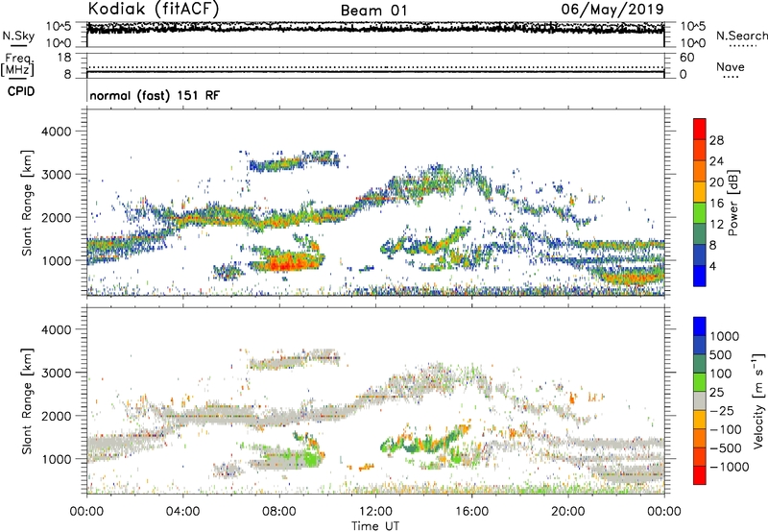Viewport: 768px width, 532px height.
Task: Click the "08:00" time axis label
Action: coord(279,512)
